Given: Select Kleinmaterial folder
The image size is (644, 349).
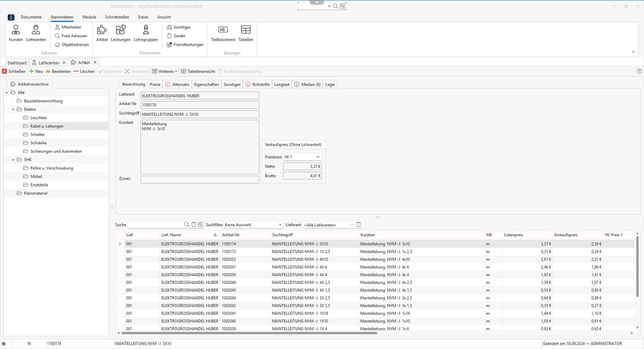Looking at the screenshot, I should 36,193.
